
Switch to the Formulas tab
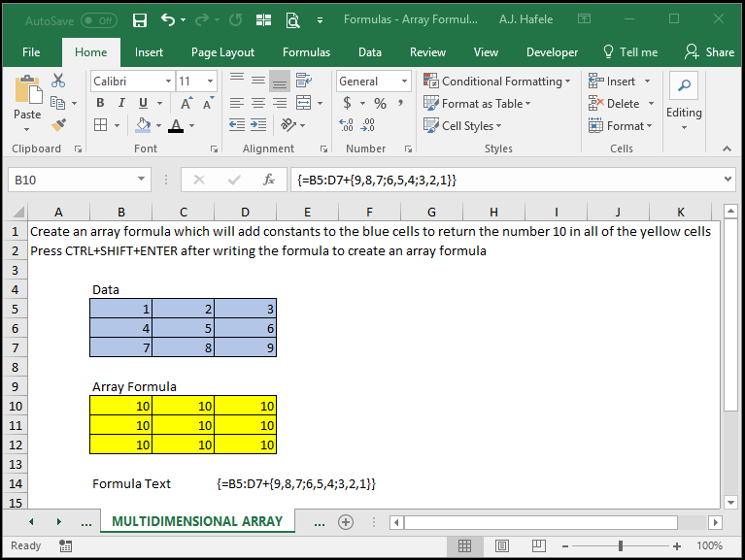pos(307,52)
